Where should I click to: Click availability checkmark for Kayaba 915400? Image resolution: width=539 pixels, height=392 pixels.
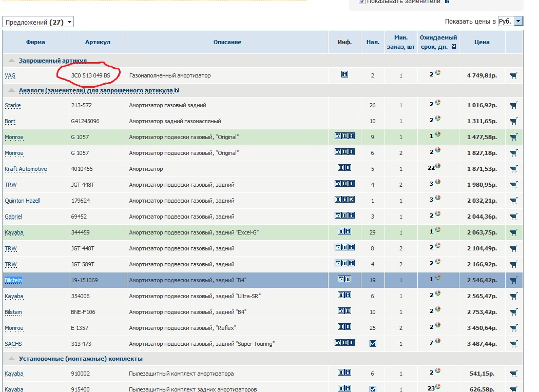tap(373, 389)
